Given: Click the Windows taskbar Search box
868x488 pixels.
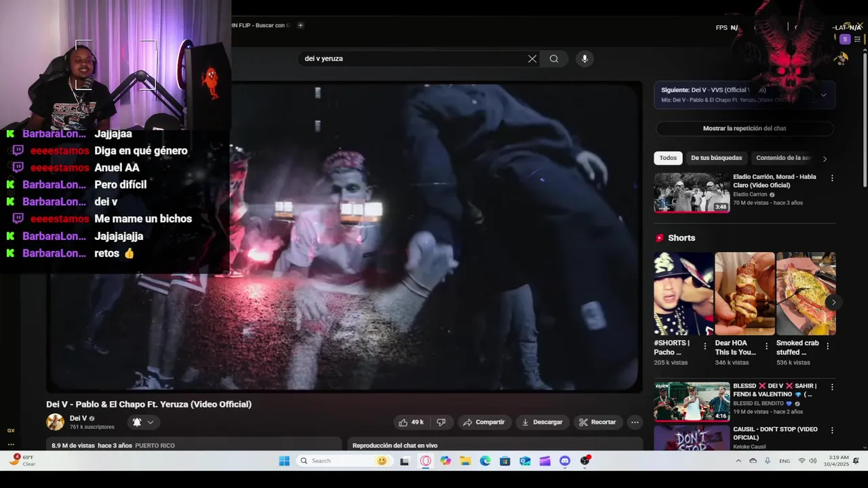Looking at the screenshot, I should (343, 461).
